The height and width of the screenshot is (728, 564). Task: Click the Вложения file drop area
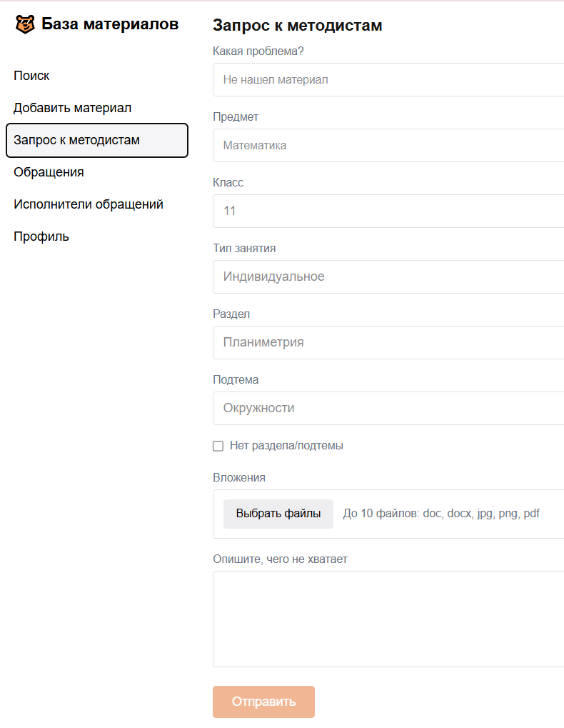[388, 514]
